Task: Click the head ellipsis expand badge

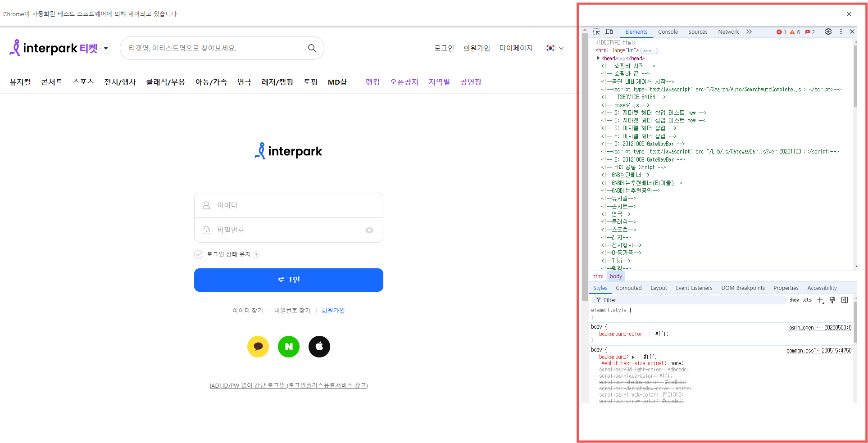Action: coord(622,59)
